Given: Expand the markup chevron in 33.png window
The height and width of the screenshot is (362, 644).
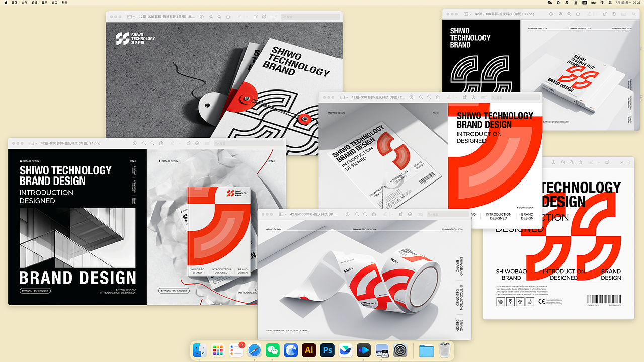Looking at the screenshot, I should [597, 14].
